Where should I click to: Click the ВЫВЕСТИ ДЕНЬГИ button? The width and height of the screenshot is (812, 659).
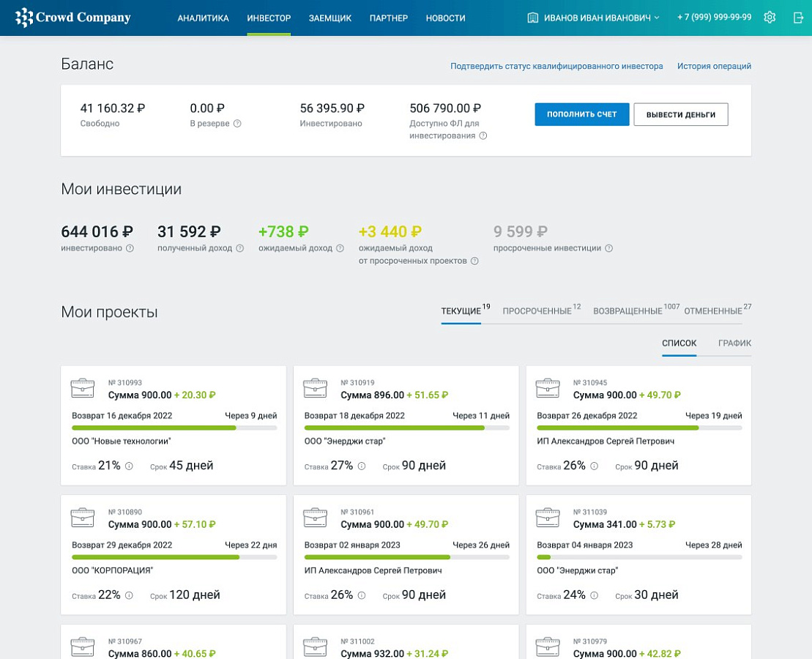click(680, 114)
